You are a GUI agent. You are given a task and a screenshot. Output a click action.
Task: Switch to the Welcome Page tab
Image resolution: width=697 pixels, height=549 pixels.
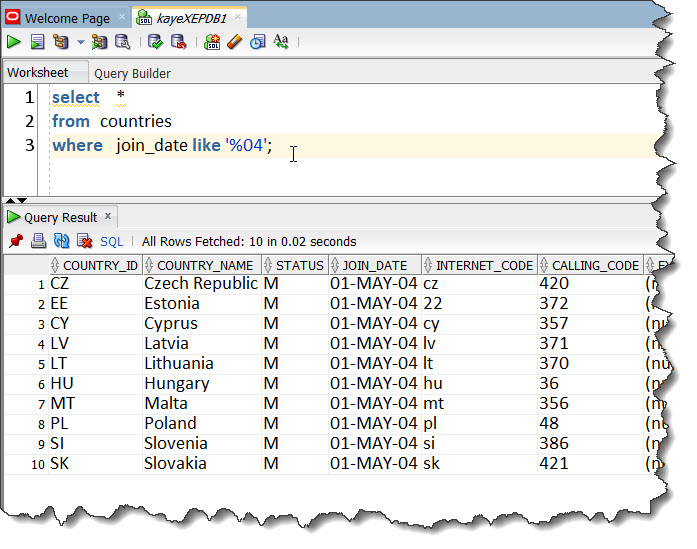(x=67, y=18)
